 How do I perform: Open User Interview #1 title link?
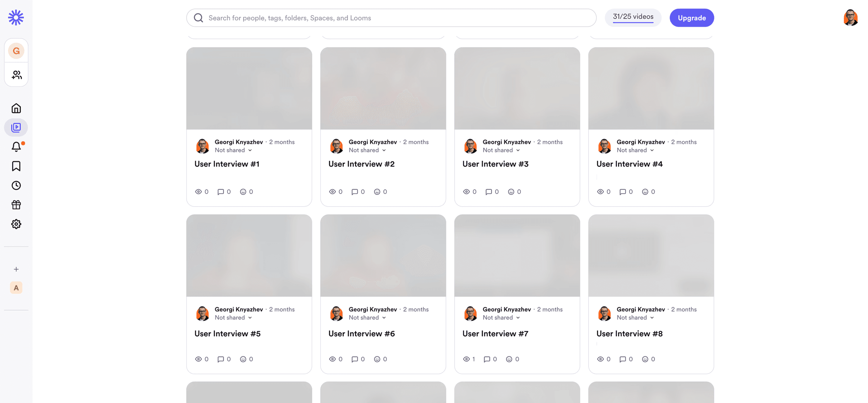[227, 164]
